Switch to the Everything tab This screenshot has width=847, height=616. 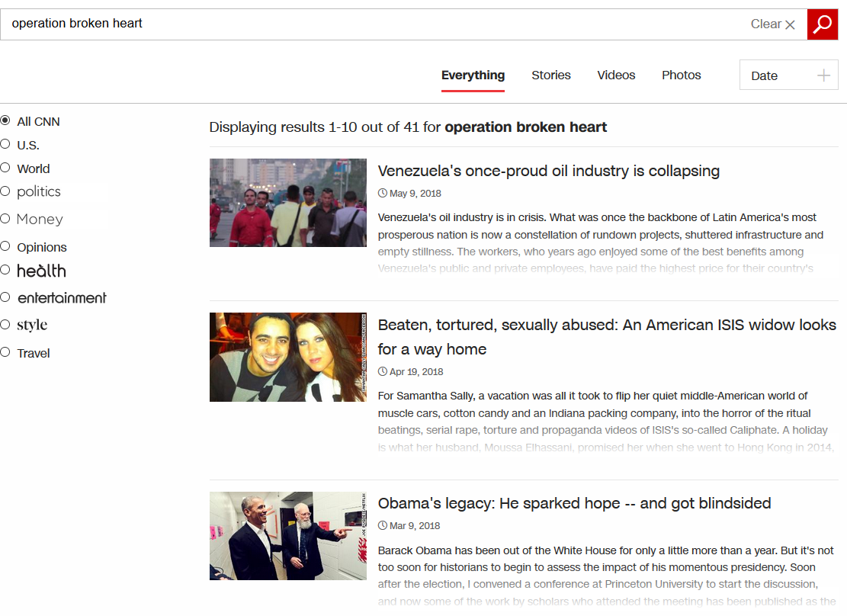coord(473,75)
